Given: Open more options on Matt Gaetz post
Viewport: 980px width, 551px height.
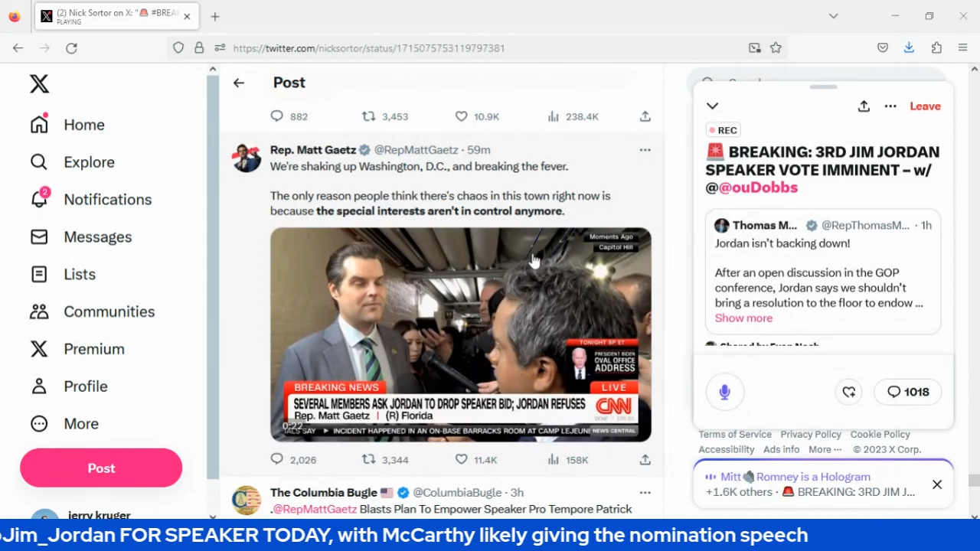Looking at the screenshot, I should (x=645, y=150).
